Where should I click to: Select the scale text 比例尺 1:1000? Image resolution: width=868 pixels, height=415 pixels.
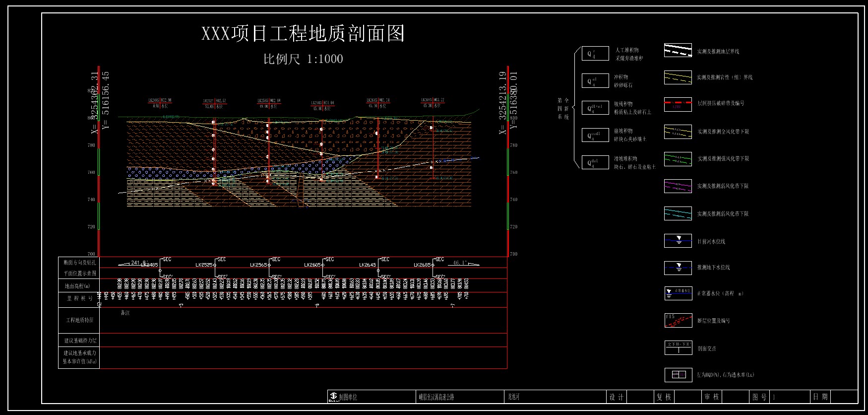coord(303,59)
